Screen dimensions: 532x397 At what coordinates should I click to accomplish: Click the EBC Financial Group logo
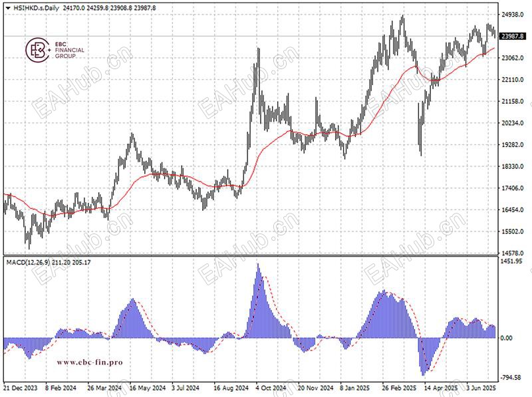tap(55, 51)
